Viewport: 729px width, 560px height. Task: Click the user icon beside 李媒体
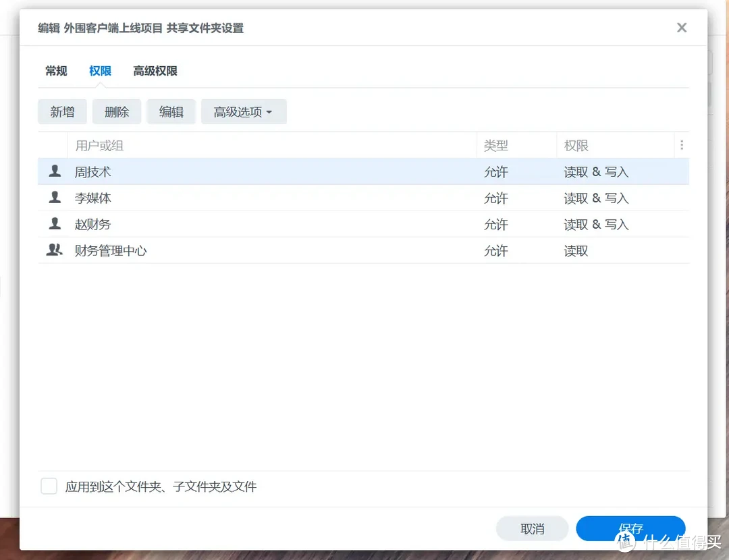click(55, 198)
